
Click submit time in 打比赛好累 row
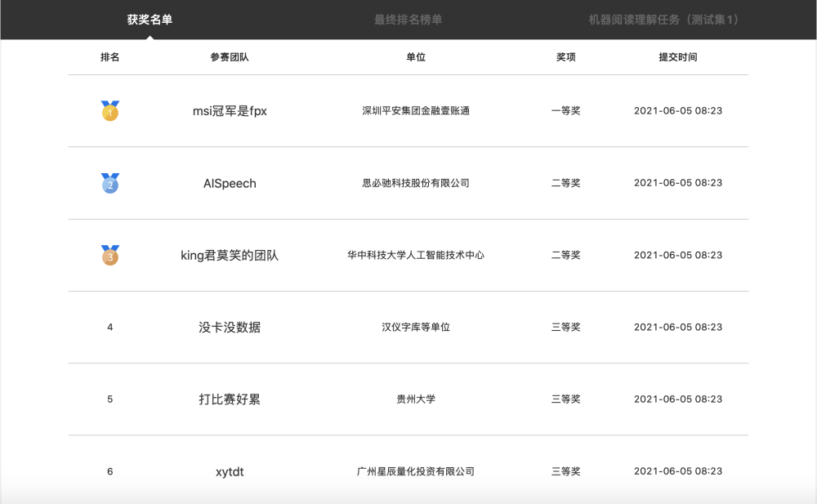click(678, 399)
